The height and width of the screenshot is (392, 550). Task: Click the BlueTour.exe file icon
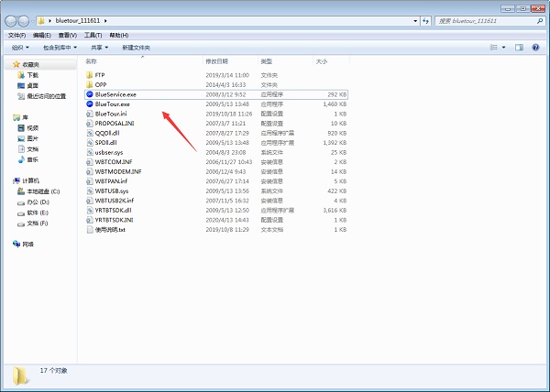click(89, 103)
